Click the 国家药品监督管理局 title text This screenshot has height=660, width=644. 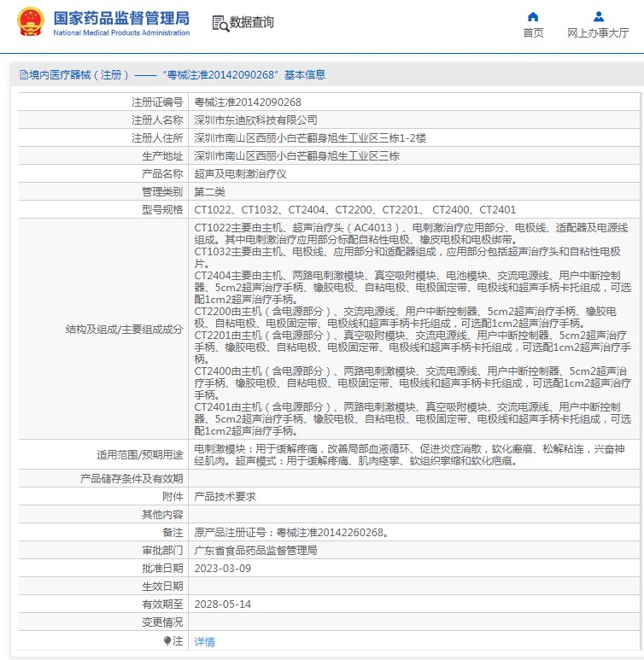(x=121, y=18)
